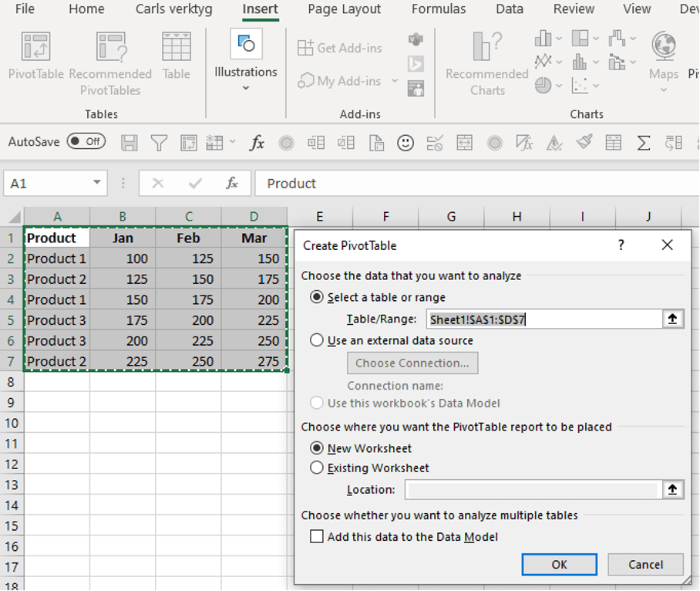The height and width of the screenshot is (591, 700).
Task: Click the 'Mar' header cell
Action: (254, 238)
